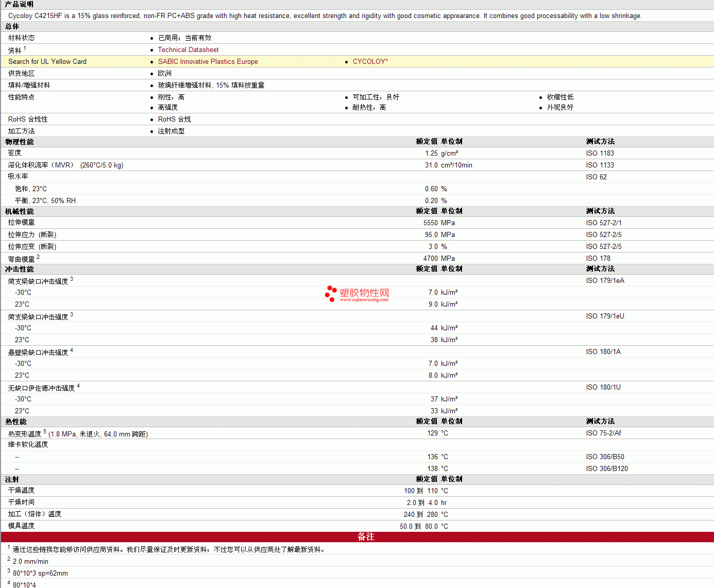Click the feature 耐热性，高
The image size is (714, 588).
369,107
